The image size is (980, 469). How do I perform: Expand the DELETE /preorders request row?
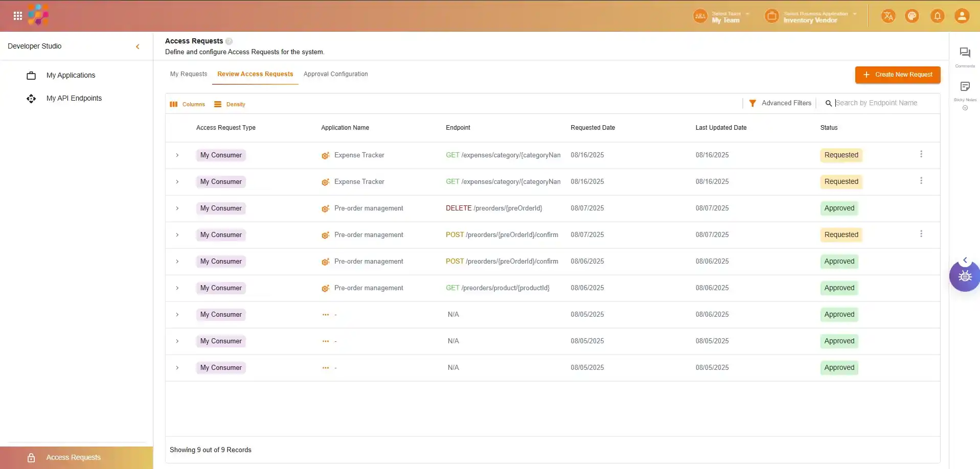177,208
